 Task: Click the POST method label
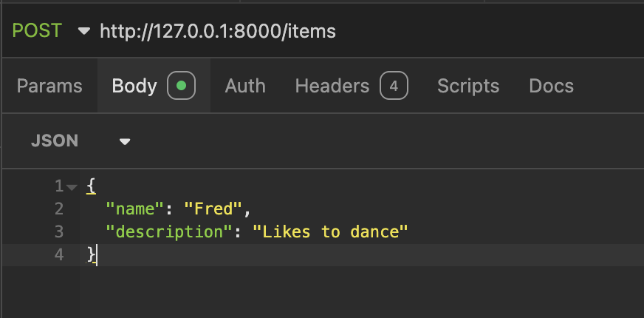(37, 31)
